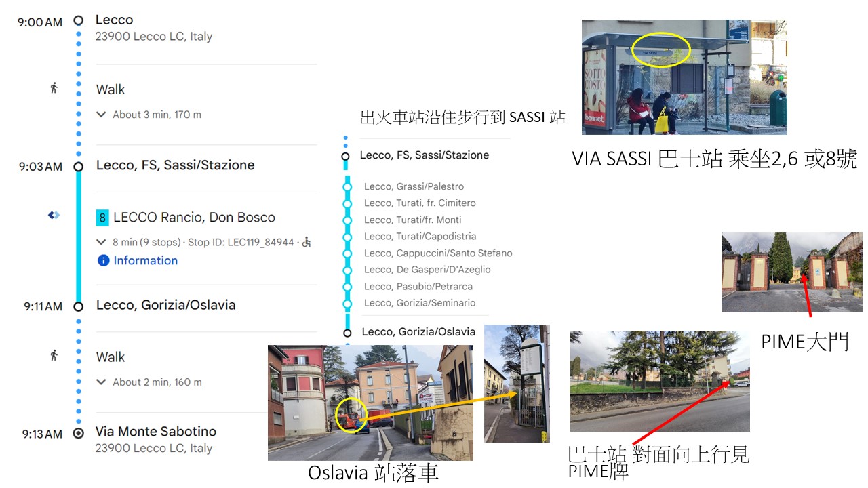
Task: Click the wheelchair accessibility icon
Action: tap(307, 242)
